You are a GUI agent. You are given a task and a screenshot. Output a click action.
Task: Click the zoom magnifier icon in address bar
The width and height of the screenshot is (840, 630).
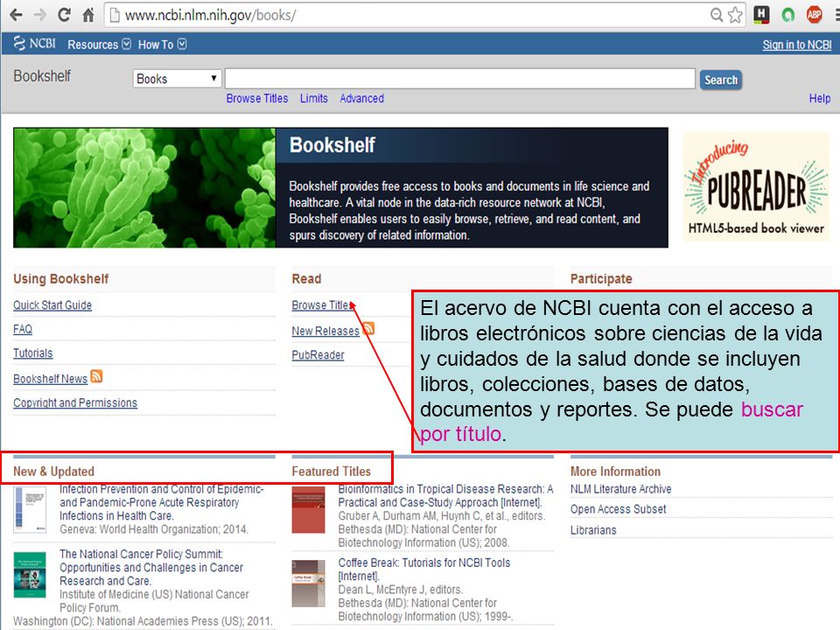point(717,15)
